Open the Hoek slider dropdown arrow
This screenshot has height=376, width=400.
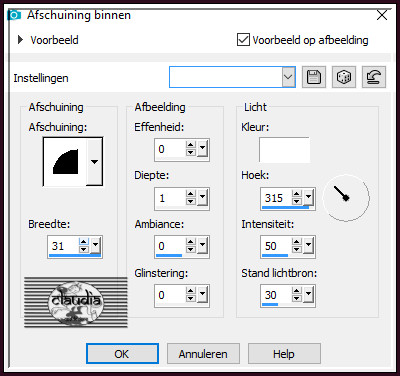[x=308, y=197]
